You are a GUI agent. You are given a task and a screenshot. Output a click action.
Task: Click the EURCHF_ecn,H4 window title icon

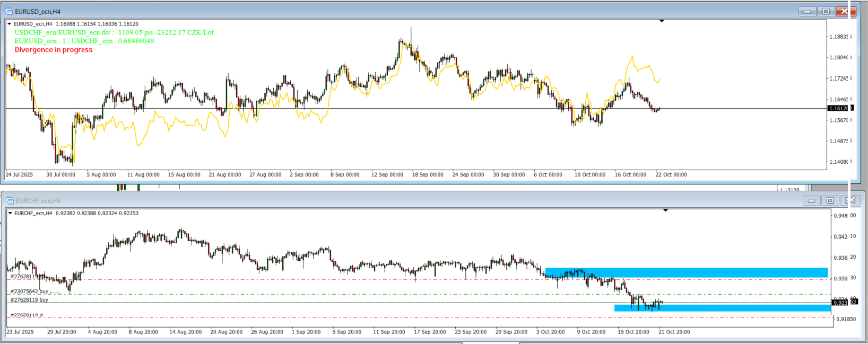point(10,200)
